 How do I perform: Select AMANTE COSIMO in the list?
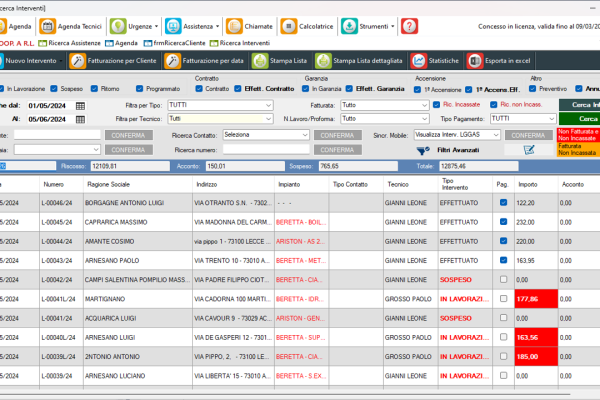pos(109,242)
